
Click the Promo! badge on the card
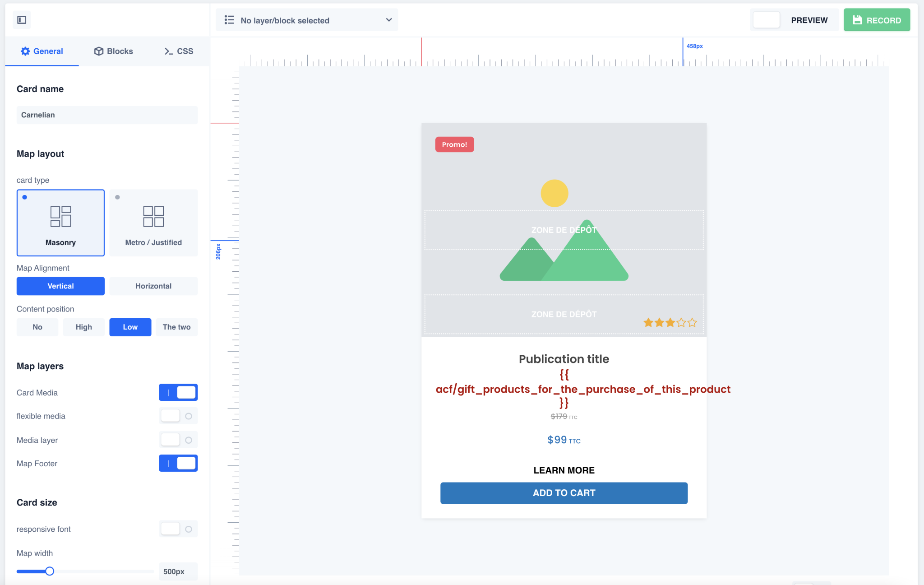(x=454, y=144)
